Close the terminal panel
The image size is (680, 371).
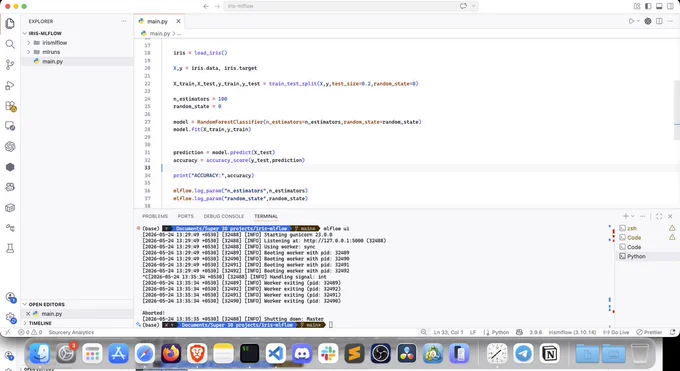(x=670, y=216)
